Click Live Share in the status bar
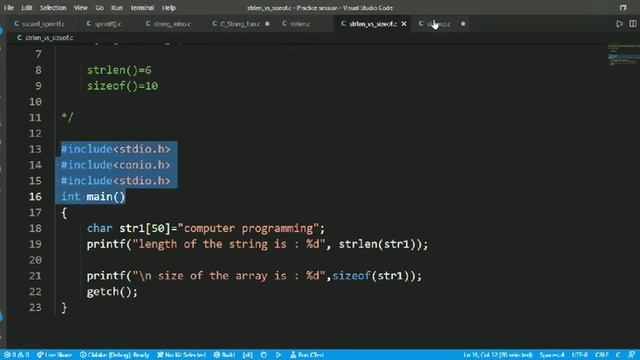 click(x=54, y=355)
